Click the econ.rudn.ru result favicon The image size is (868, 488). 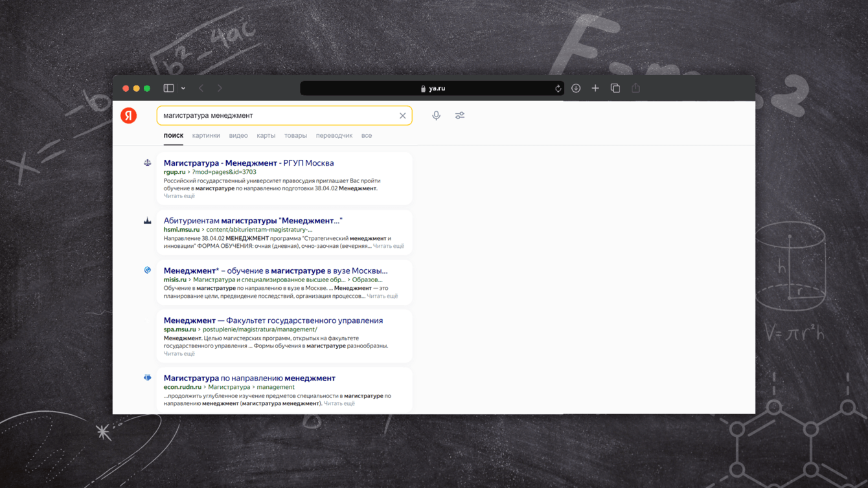point(148,377)
